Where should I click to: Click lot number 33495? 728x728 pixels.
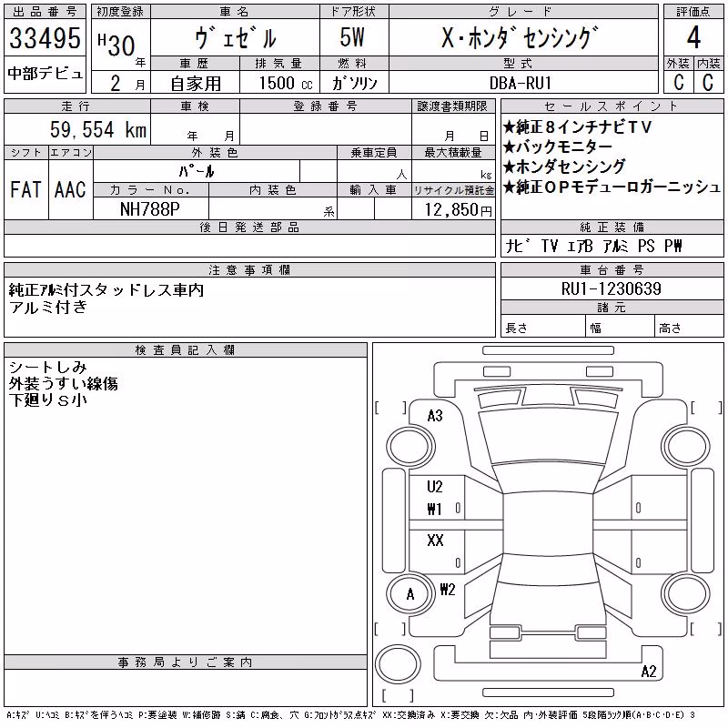(x=45, y=37)
